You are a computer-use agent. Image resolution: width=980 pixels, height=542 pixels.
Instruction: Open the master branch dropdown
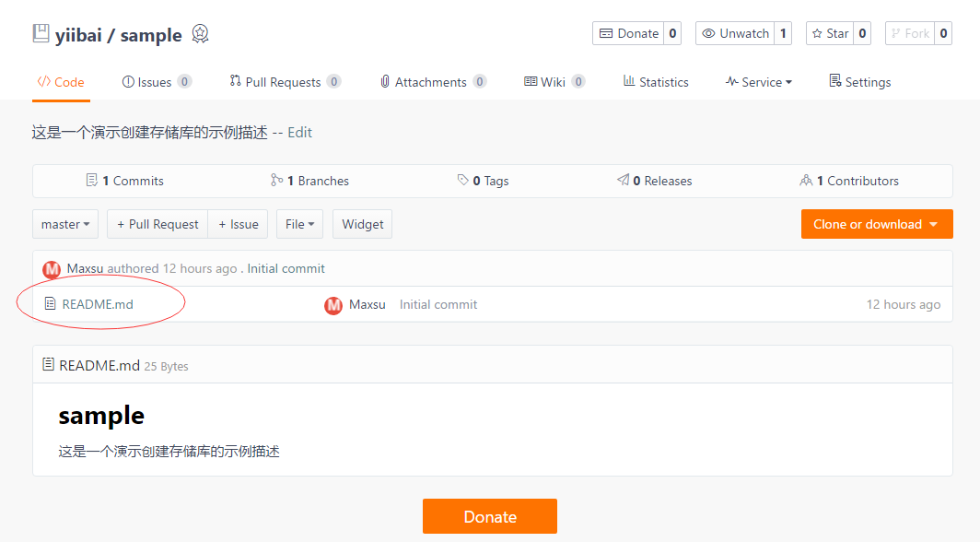pos(65,224)
